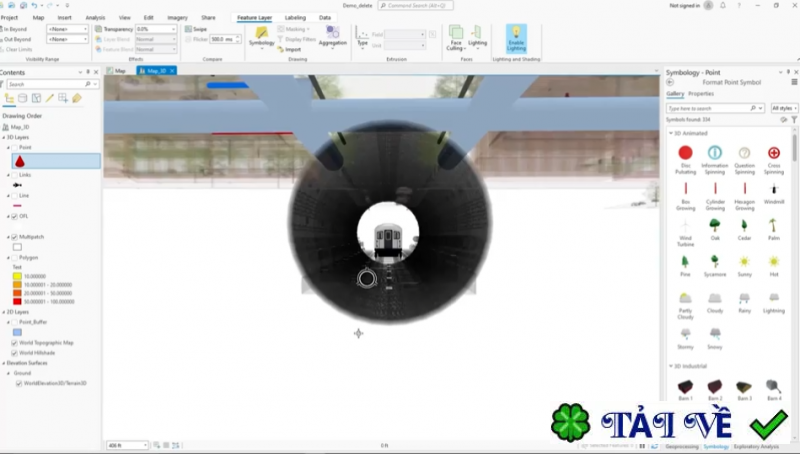Select the Information Spinning symbol
This screenshot has height=454, width=800.
click(x=715, y=160)
